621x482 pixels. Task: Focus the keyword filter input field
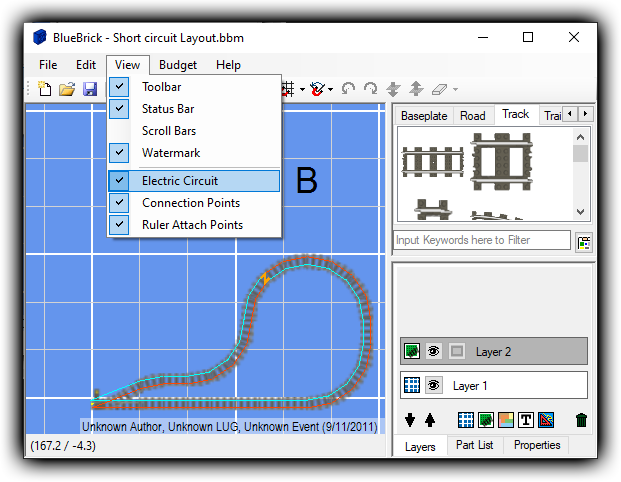[482, 240]
